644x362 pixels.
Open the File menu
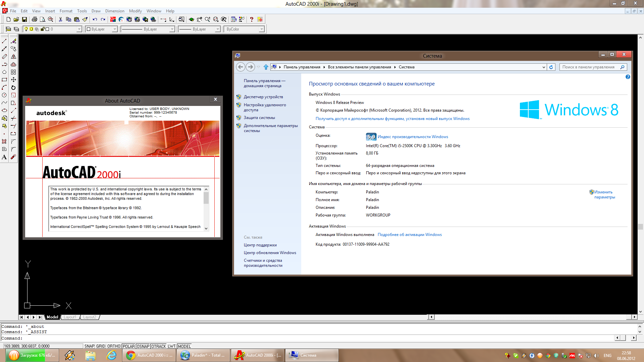tap(13, 11)
